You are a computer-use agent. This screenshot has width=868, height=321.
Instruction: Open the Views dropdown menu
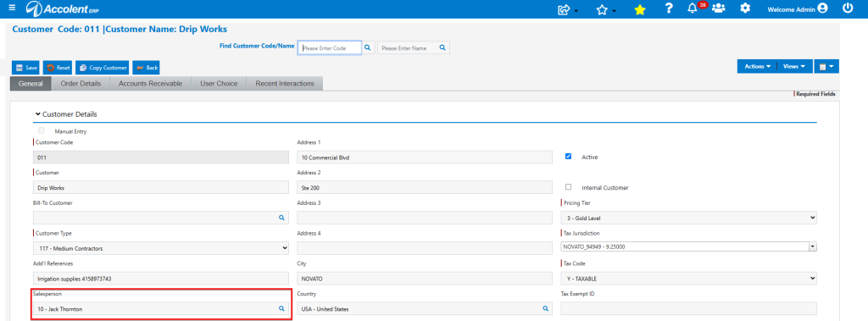(x=794, y=66)
